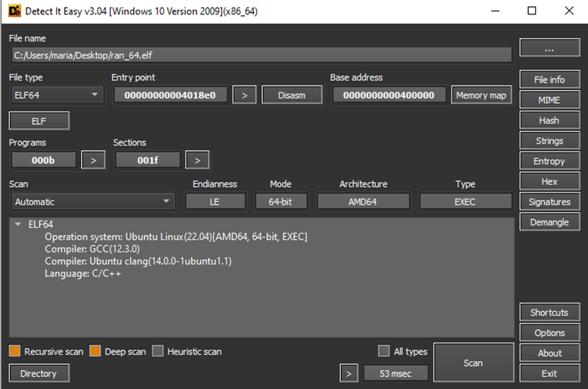Open the ELF64 file type dropdown
This screenshot has height=389, width=588.
click(57, 95)
